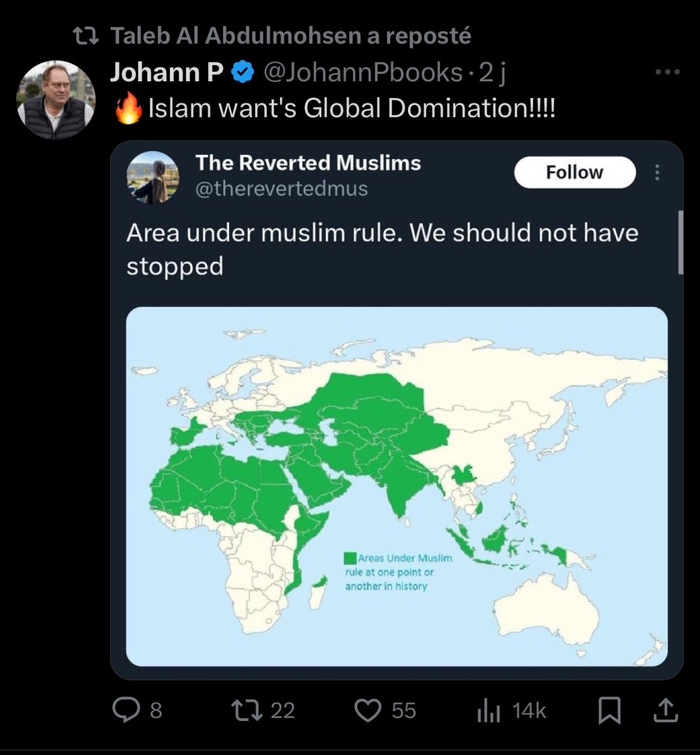700x755 pixels.
Task: Click the quoted post's scrollbar
Action: pyautogui.click(x=680, y=242)
